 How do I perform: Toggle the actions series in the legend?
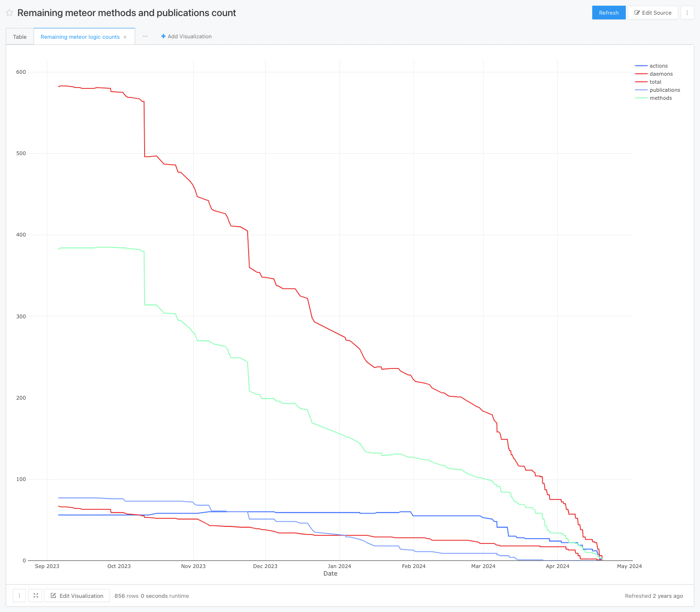point(659,66)
